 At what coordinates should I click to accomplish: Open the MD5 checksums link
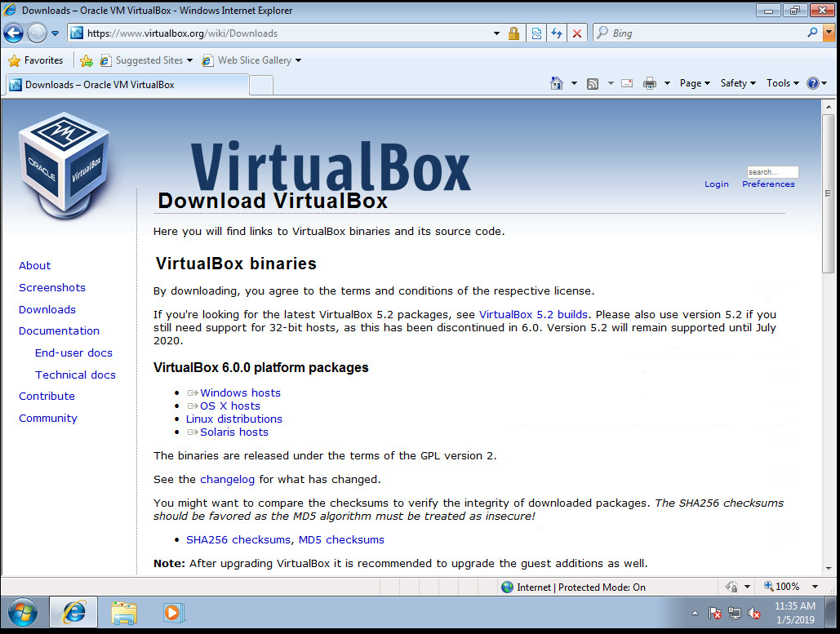pyautogui.click(x=341, y=540)
